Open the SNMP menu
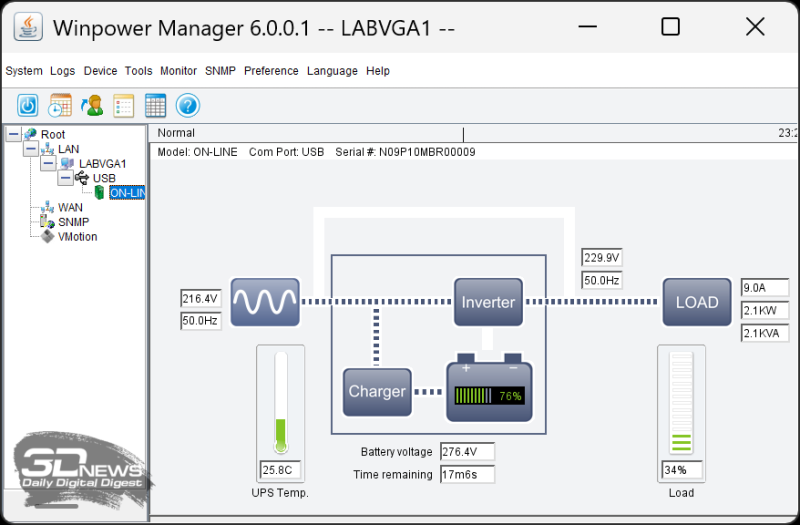 (220, 71)
